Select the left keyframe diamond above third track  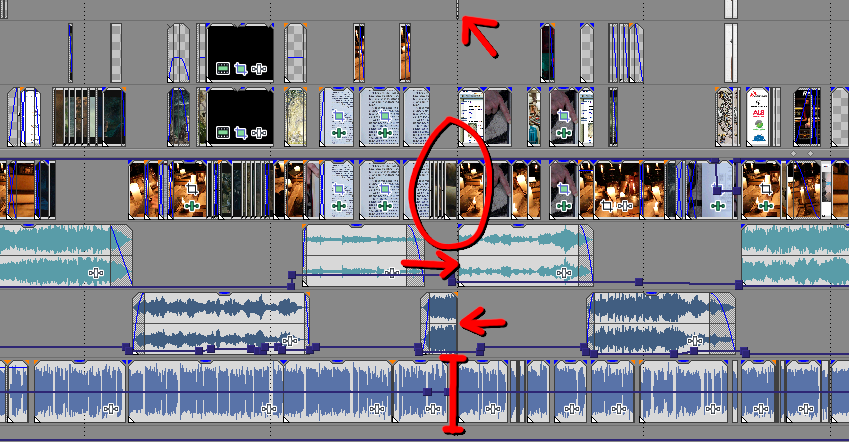794,154
